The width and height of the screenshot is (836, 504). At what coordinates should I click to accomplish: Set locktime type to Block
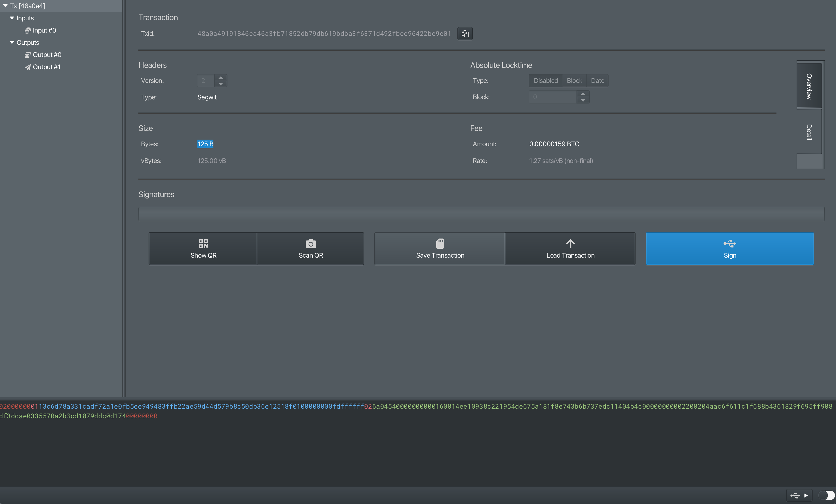click(x=574, y=81)
